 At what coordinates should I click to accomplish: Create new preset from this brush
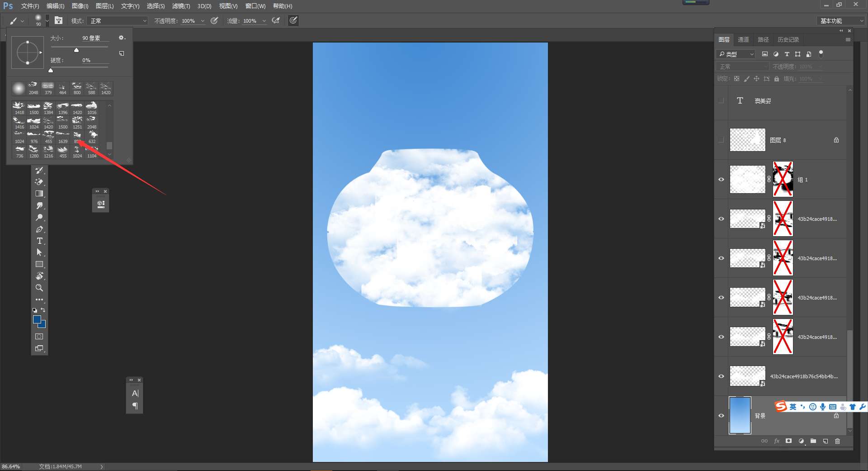[x=122, y=53]
